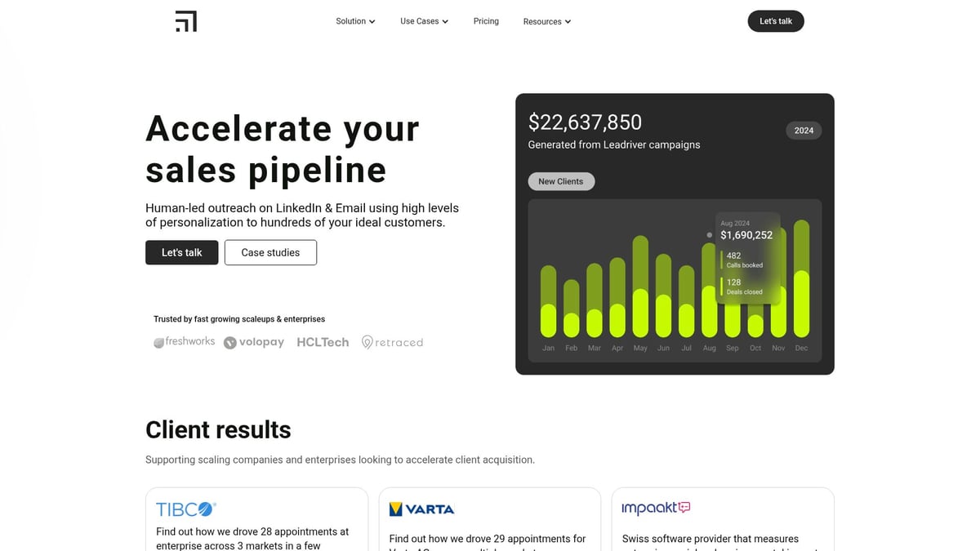Expand the Resources dropdown menu
Image resolution: width=980 pixels, height=551 pixels.
pyautogui.click(x=546, y=21)
